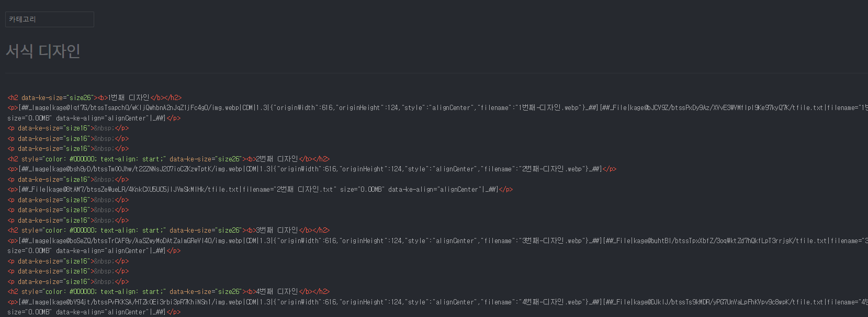Select the 서식 디자인 page title
Screen dimensions: 868x317
point(43,51)
